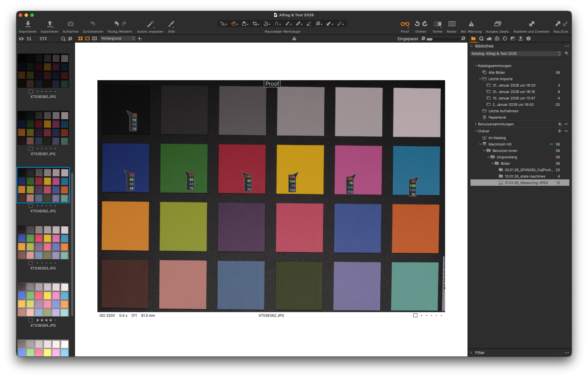Expand the Benutzersammlungen section
Image resolution: width=588 pixels, height=378 pixels.
tap(476, 124)
